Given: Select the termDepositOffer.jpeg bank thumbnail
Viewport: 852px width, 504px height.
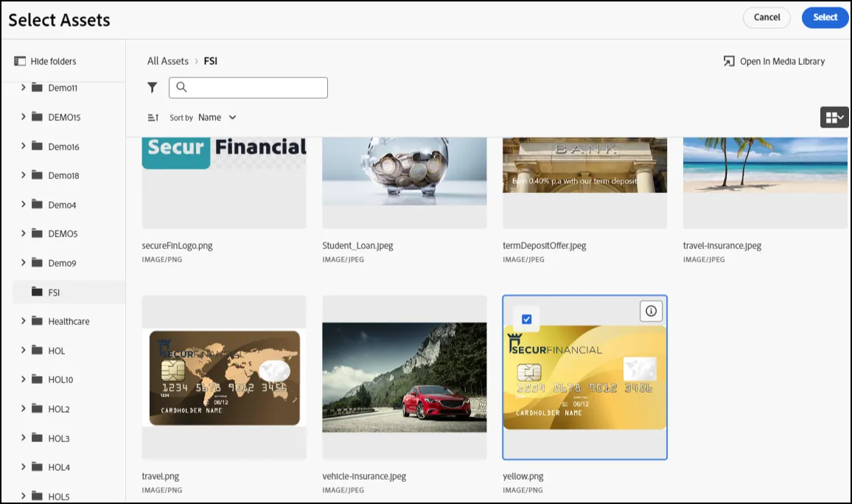Looking at the screenshot, I should click(584, 183).
